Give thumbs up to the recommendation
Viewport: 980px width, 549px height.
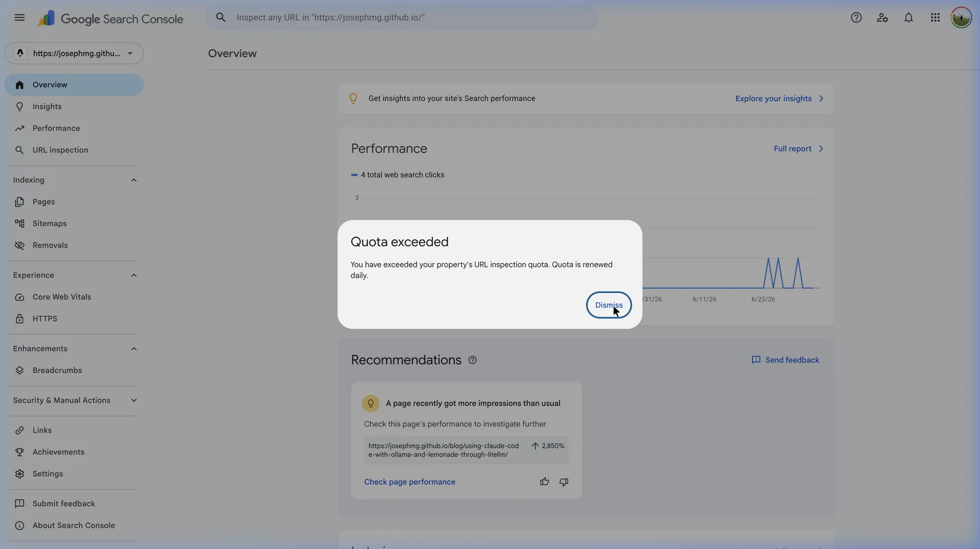coord(544,482)
